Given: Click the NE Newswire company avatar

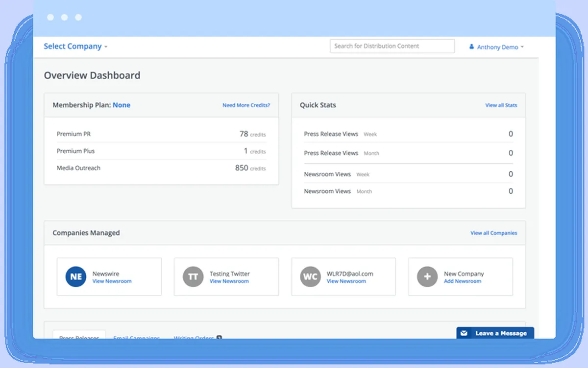Looking at the screenshot, I should tap(76, 277).
